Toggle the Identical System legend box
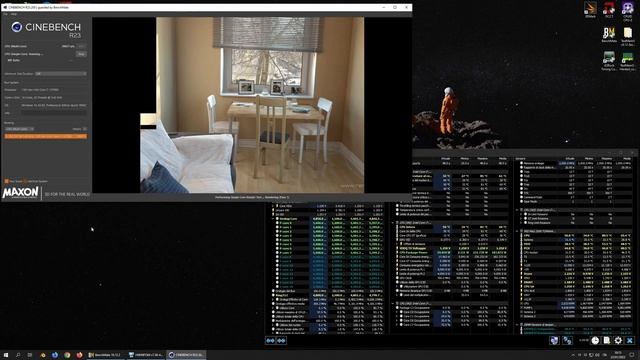Viewport: 640px width, 360px height. [x=25, y=181]
